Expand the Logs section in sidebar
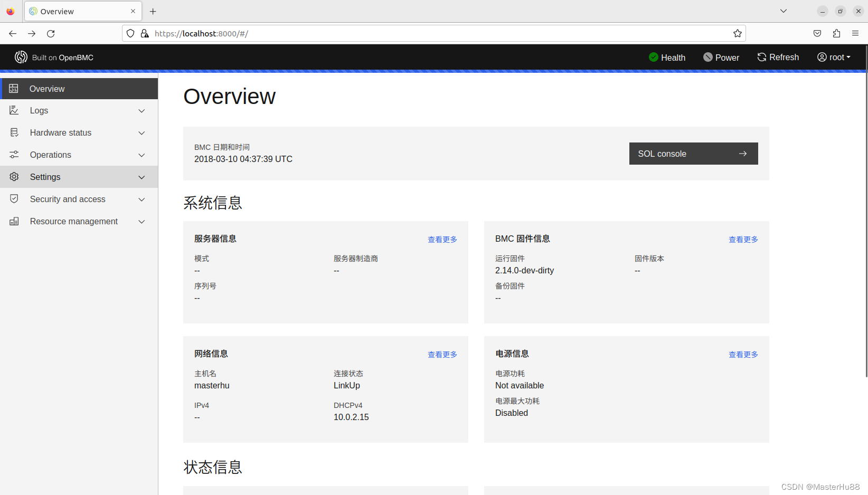The width and height of the screenshot is (868, 495). tap(141, 111)
